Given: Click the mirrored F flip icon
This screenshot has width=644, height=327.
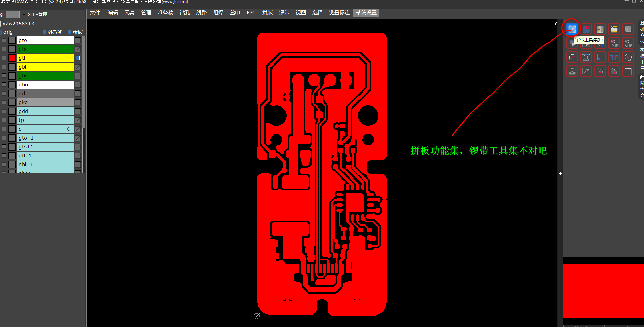Looking at the screenshot, I should 614,57.
